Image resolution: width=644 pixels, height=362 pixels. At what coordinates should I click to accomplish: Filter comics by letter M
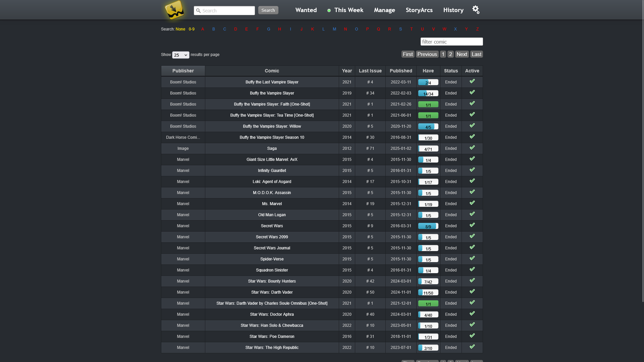coord(334,29)
